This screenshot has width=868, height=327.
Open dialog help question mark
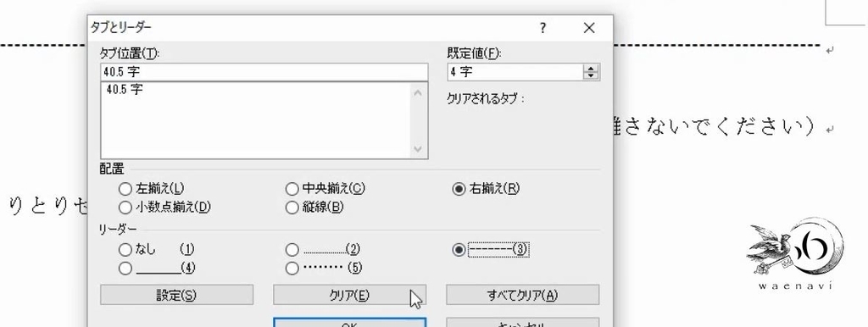(x=542, y=28)
